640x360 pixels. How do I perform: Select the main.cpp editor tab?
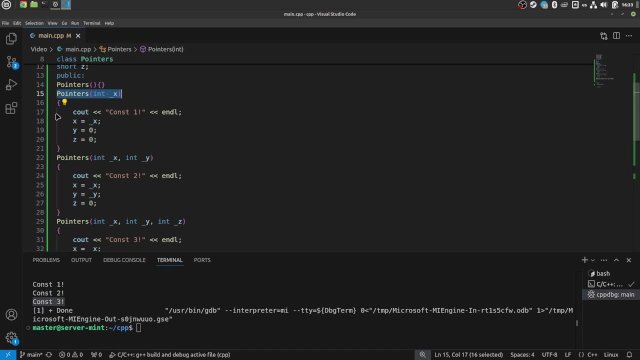pos(54,36)
